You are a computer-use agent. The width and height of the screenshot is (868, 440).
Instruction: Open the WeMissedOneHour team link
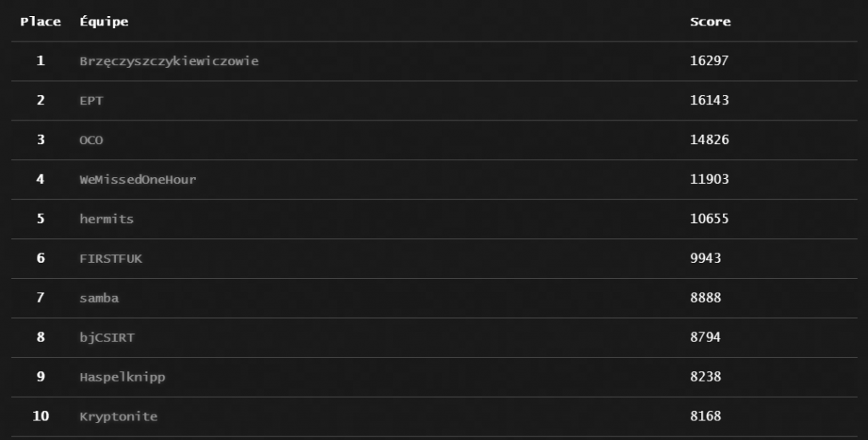coord(137,180)
